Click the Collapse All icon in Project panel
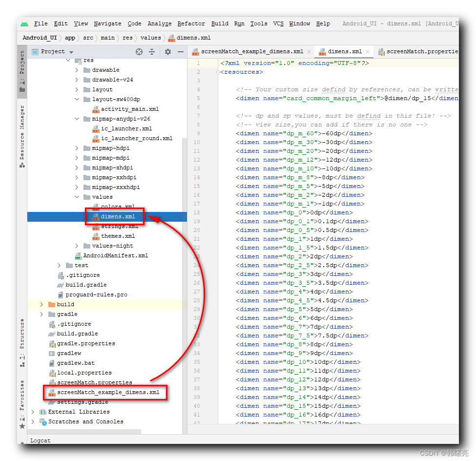476x461 pixels. [x=153, y=51]
